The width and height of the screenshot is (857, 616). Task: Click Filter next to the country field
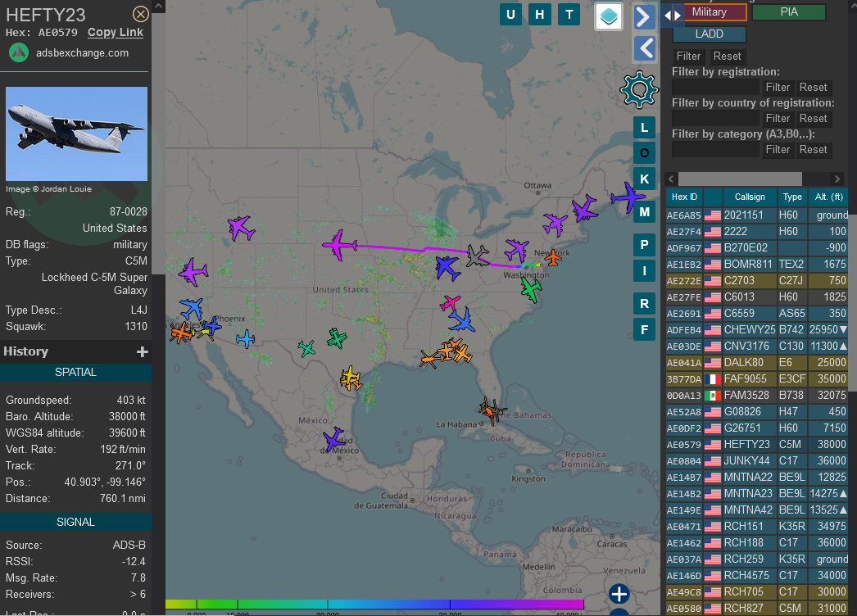coord(778,119)
